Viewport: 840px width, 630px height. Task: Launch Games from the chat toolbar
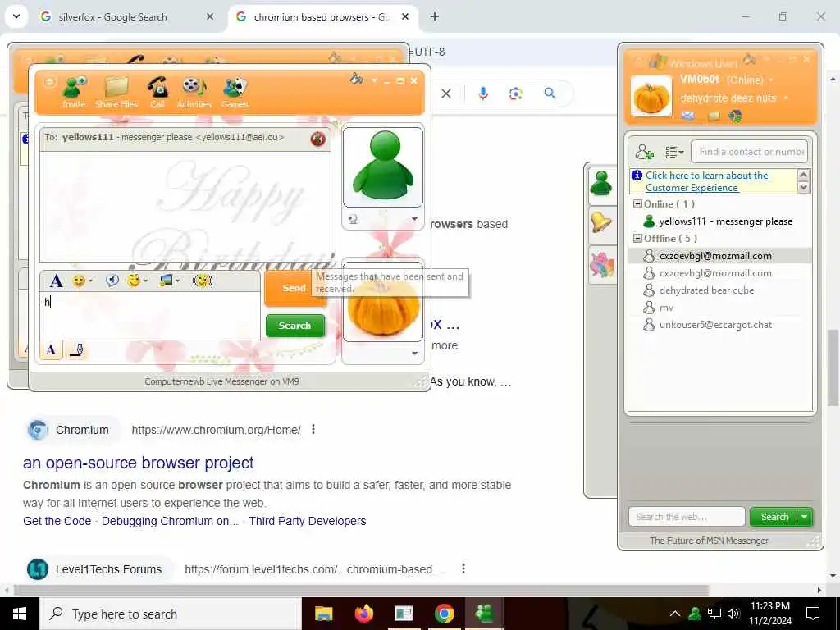tap(235, 92)
